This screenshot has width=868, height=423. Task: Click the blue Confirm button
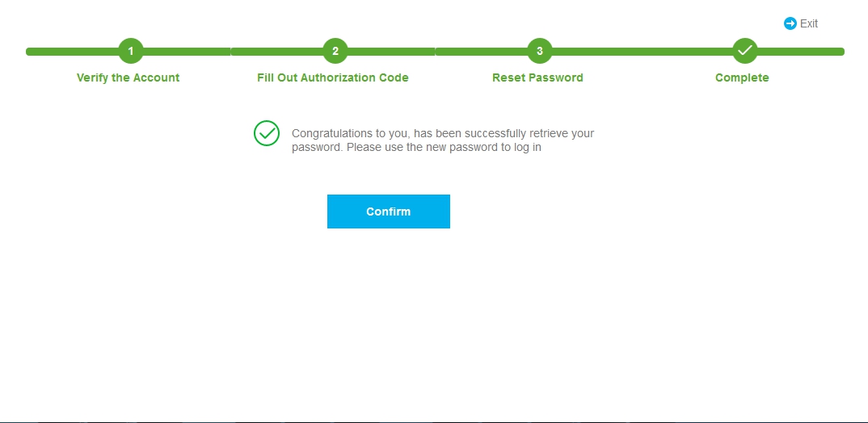click(389, 211)
